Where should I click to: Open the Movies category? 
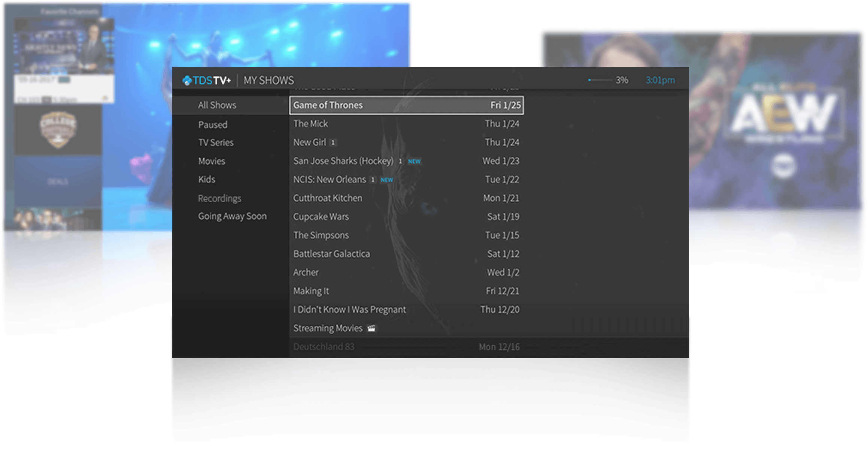point(212,161)
